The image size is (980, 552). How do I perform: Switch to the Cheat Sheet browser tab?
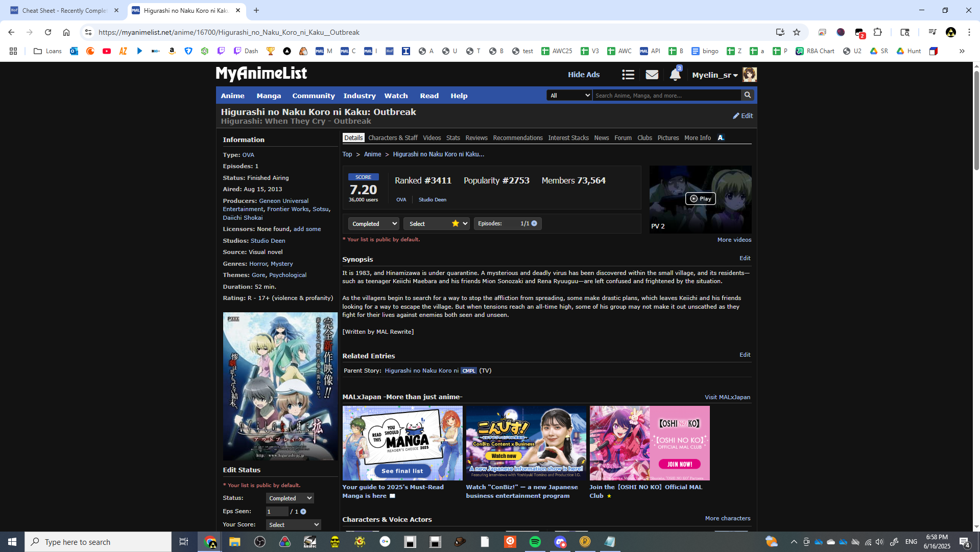point(64,10)
